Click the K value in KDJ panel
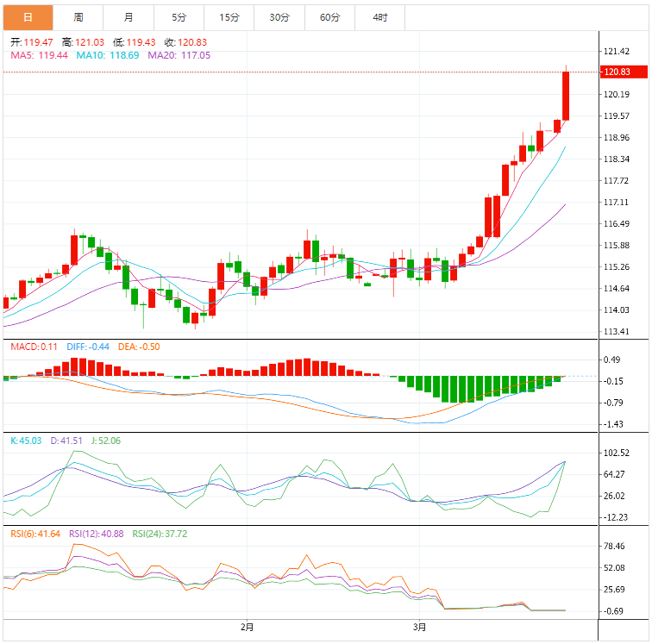This screenshot has height=644, width=652. [25, 441]
